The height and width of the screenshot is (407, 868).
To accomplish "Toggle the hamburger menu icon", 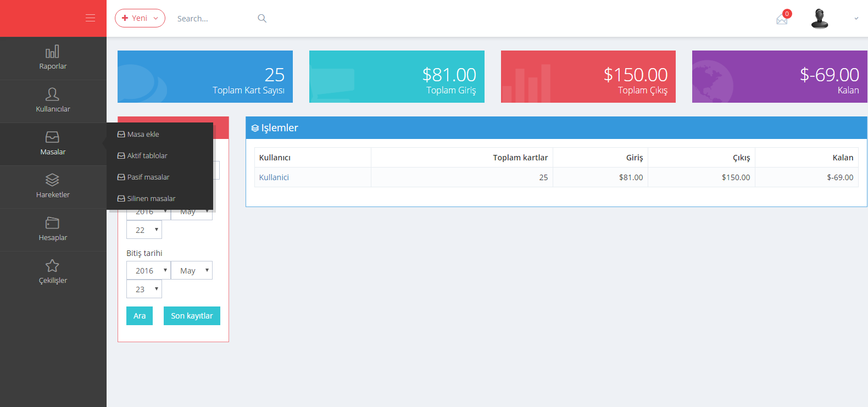I will (91, 18).
